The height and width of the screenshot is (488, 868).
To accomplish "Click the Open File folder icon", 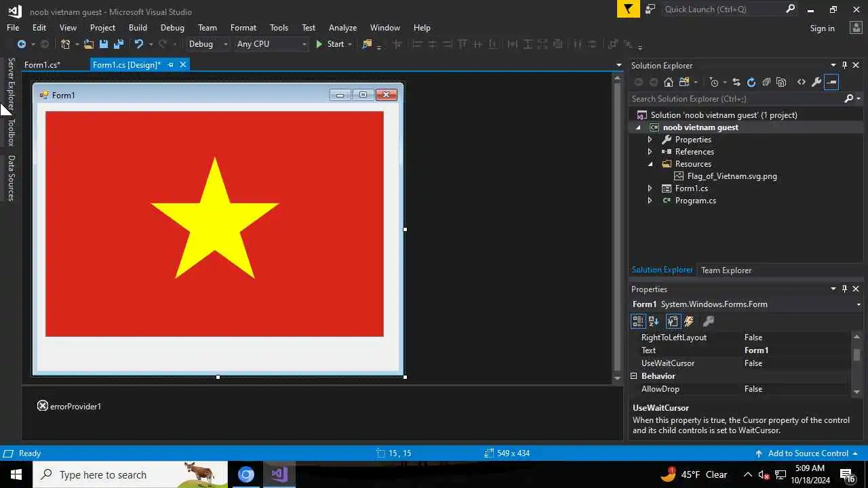I will pos(89,44).
